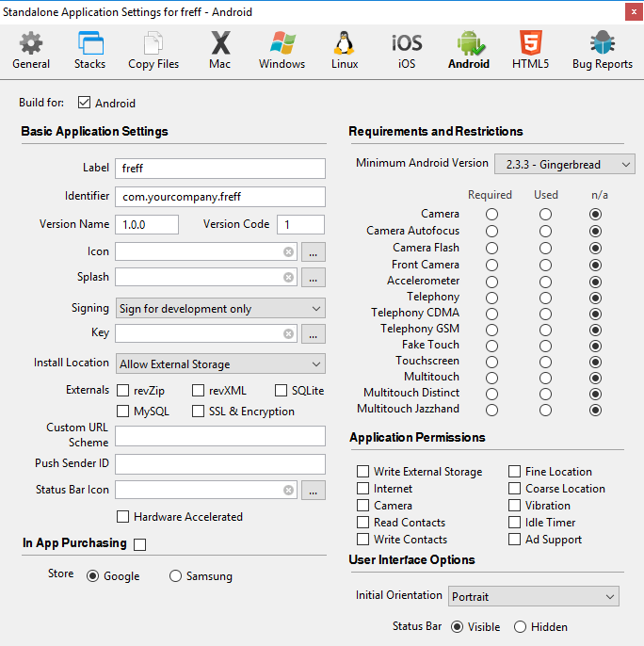Screen dimensions: 644x646
Task: Open the Copy Files pane
Action: click(153, 50)
